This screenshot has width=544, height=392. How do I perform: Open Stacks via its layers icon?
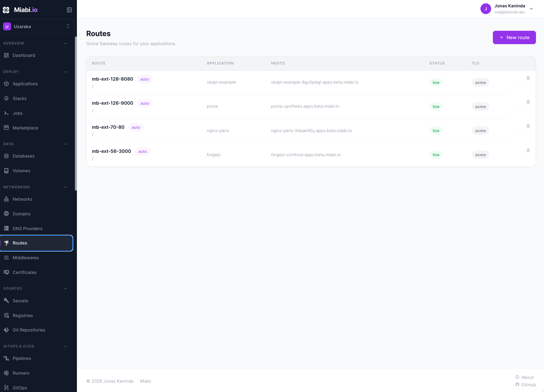coord(6,98)
